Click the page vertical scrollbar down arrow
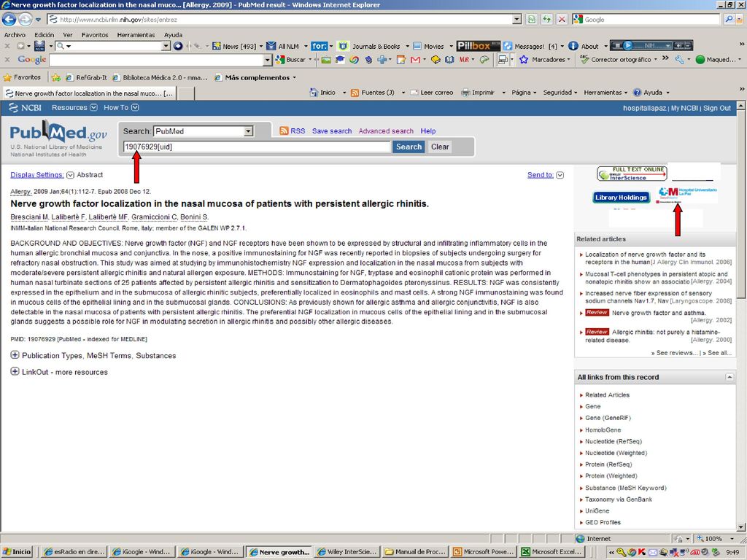The width and height of the screenshot is (747, 560). point(741,526)
